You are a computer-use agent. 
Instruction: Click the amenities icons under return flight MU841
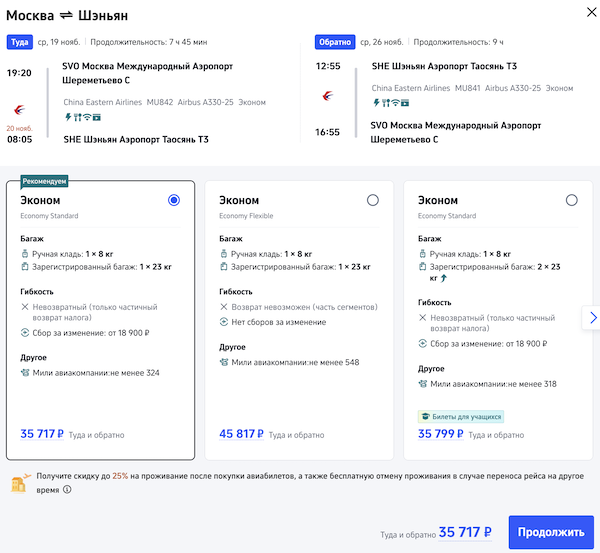391,102
